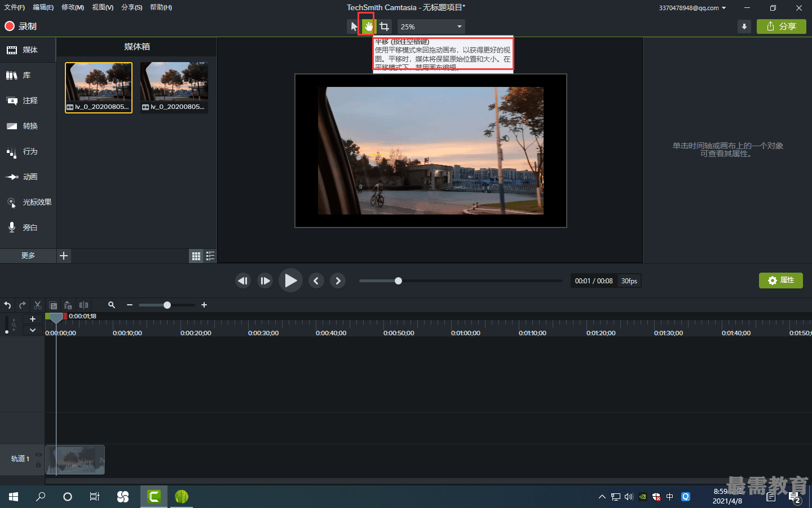Click the download arrow icon near Share
Viewport: 812px width, 508px height.
[x=744, y=27]
